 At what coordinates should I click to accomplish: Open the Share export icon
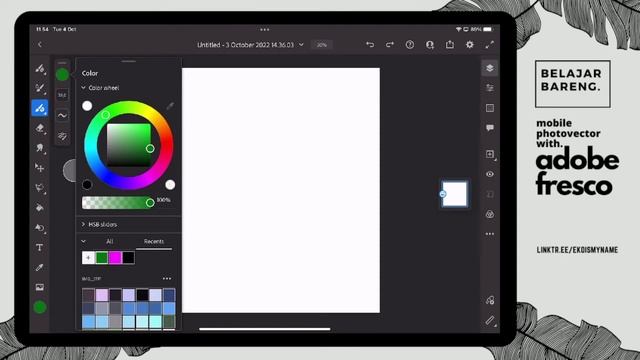[x=450, y=44]
